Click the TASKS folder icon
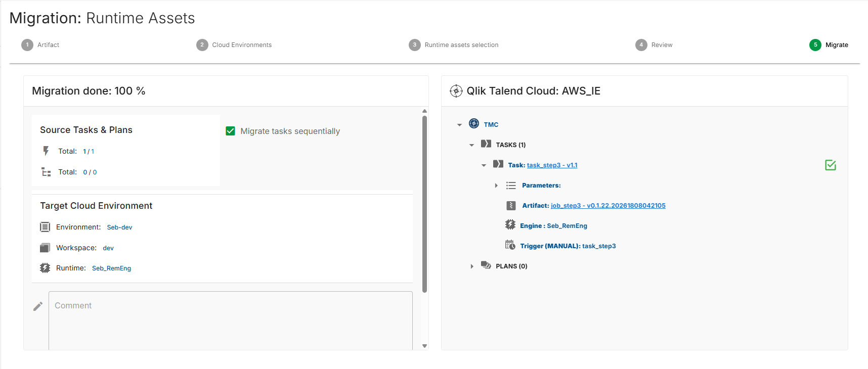Screen dimensions: 868x369 click(486, 144)
